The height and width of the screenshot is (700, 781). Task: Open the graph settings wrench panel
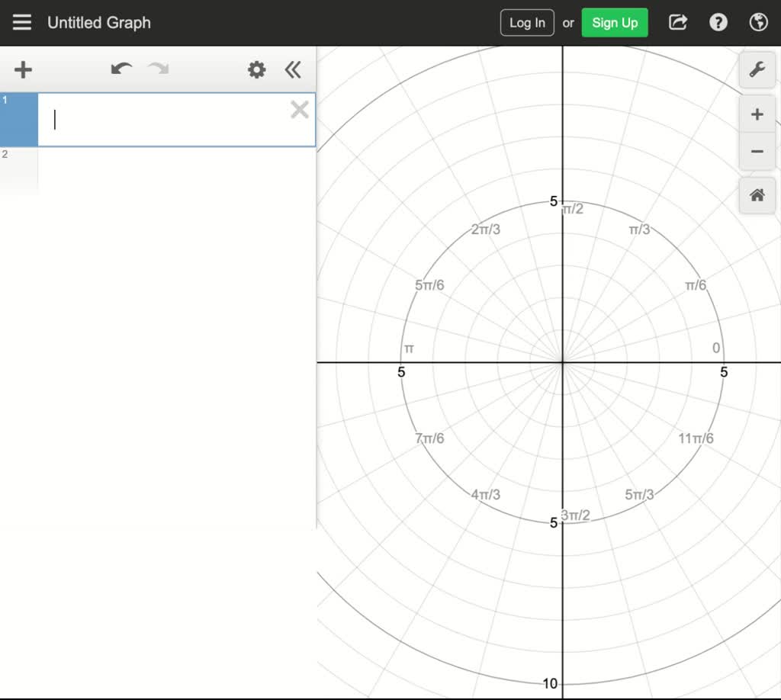757,70
